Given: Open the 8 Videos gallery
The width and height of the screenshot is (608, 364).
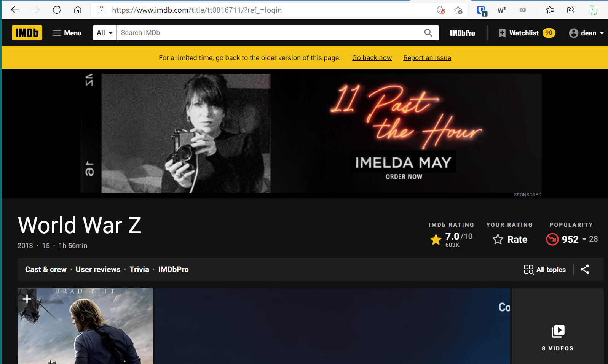Looking at the screenshot, I should click(558, 337).
